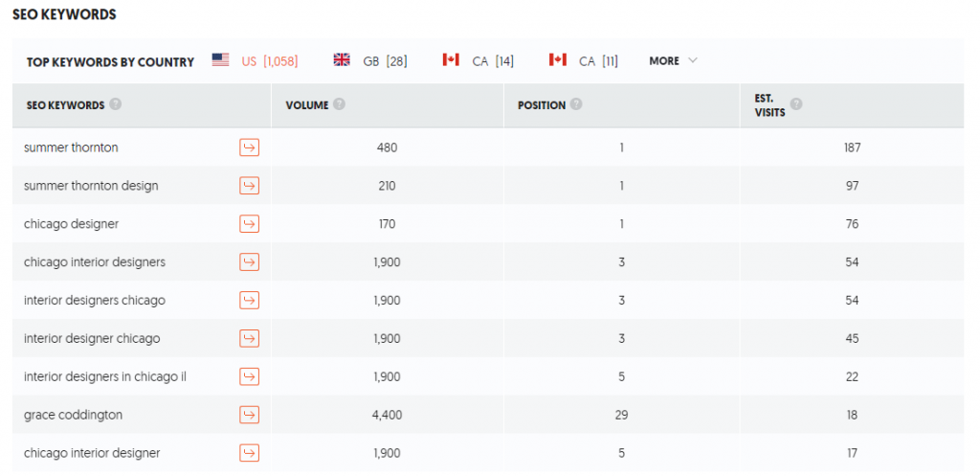Click position 1 for chicago designer row

click(621, 224)
